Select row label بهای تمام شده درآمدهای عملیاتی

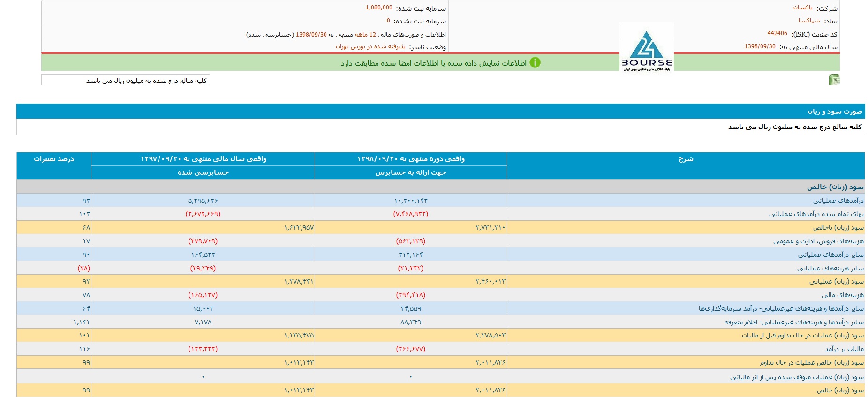816,214
